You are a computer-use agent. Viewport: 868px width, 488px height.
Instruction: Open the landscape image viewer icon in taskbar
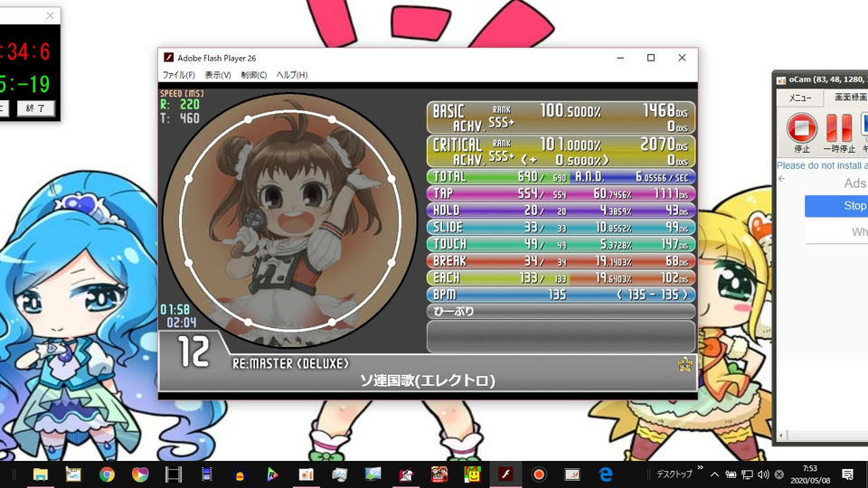[373, 474]
